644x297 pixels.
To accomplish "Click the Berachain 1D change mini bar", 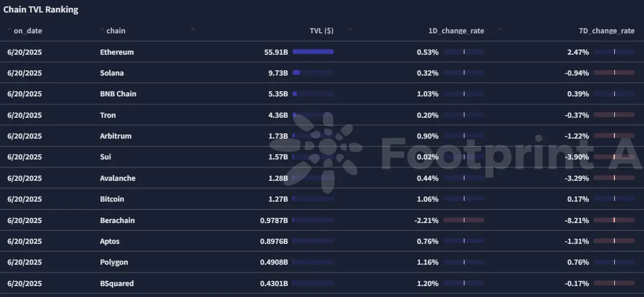I will click(x=463, y=220).
